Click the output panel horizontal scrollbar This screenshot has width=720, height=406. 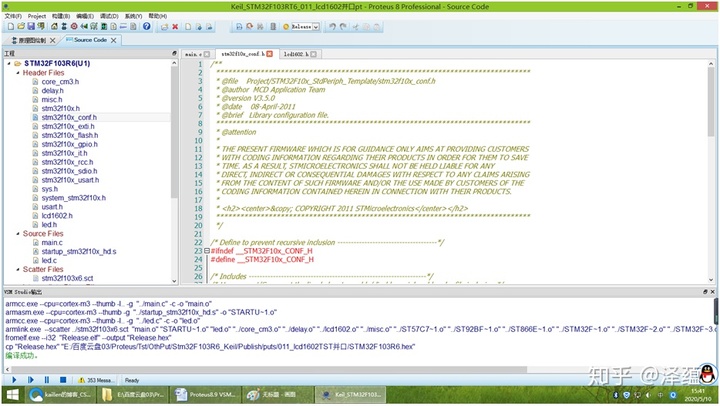[269, 369]
